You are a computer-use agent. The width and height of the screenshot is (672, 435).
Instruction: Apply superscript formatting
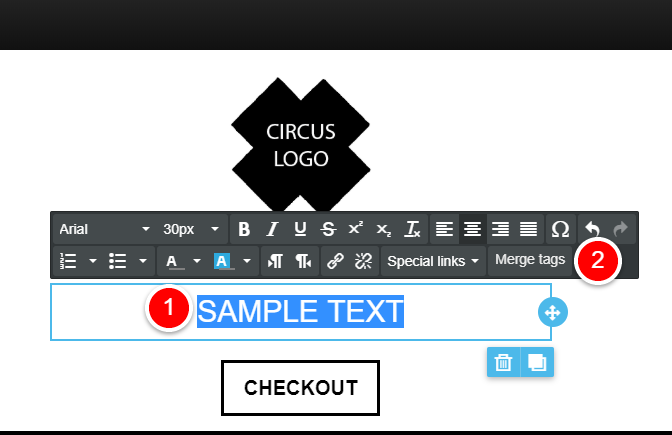point(356,228)
